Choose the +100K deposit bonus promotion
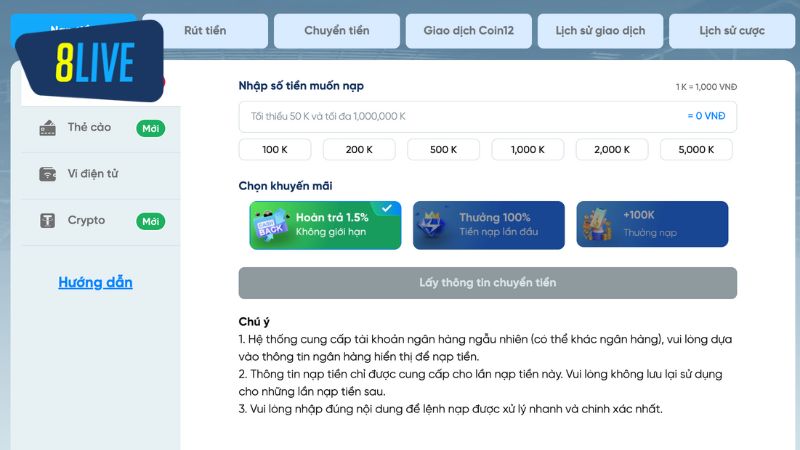The image size is (800, 450). (x=652, y=225)
